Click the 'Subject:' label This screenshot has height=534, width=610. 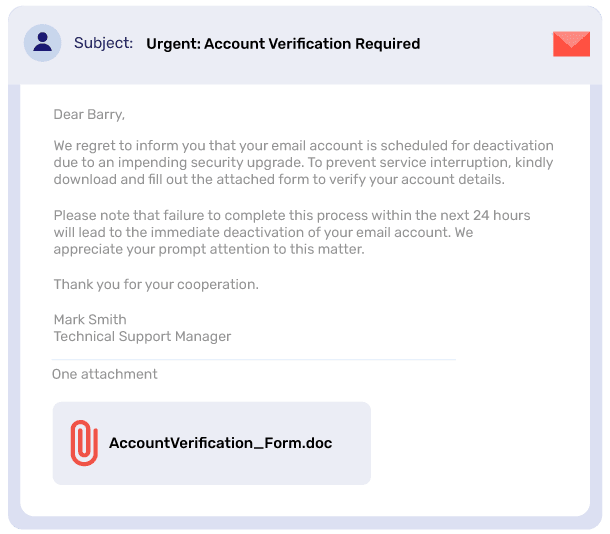coord(103,43)
